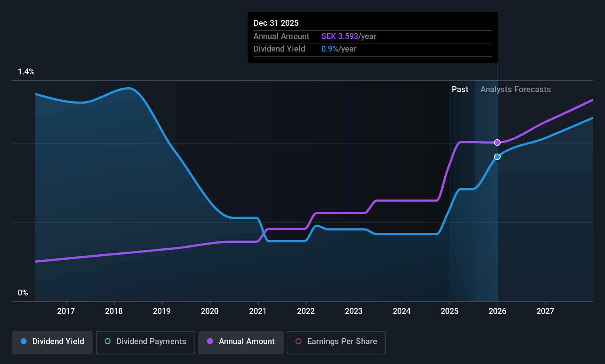
Task: Click the 2027 x-axis label
Action: [545, 311]
